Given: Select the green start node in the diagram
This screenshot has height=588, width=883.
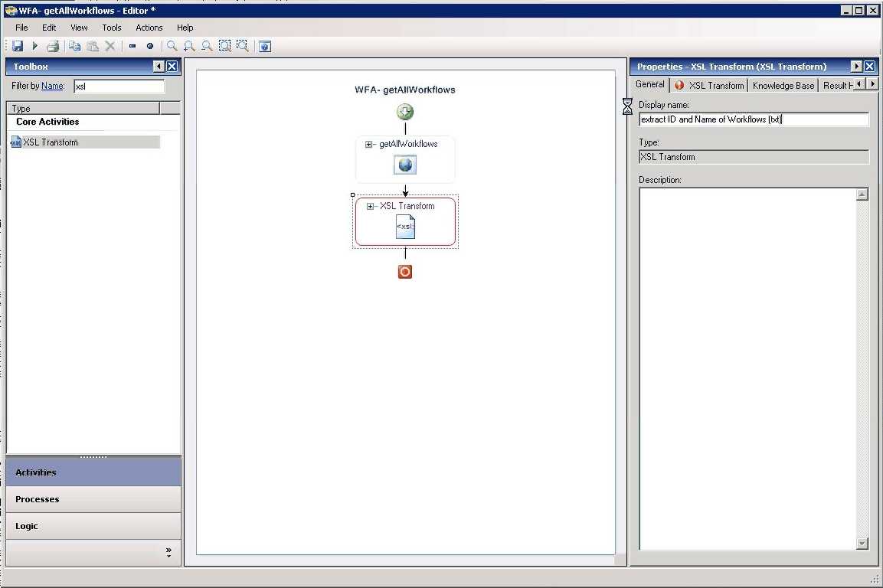Looking at the screenshot, I should 405,112.
